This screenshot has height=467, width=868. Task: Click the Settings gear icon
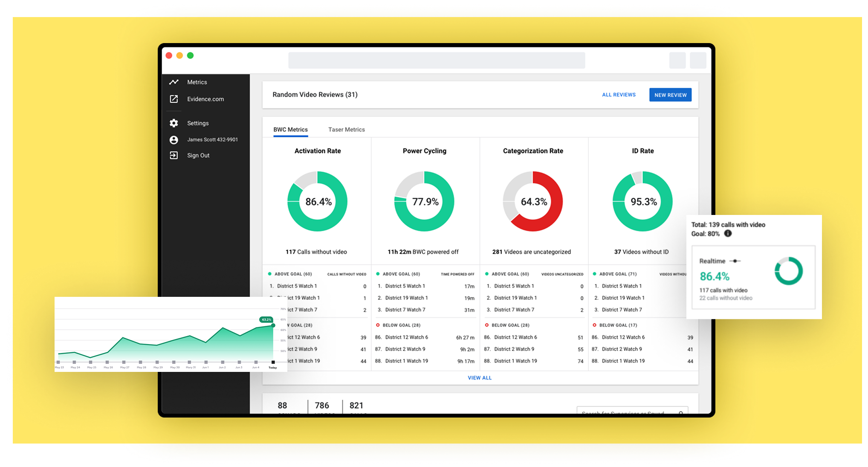pyautogui.click(x=174, y=123)
